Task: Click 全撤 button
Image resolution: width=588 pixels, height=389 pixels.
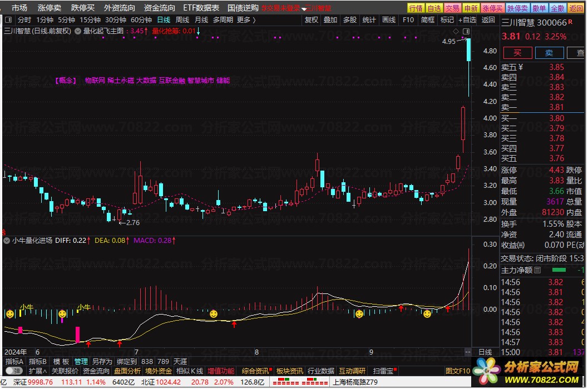Action: pos(557,8)
